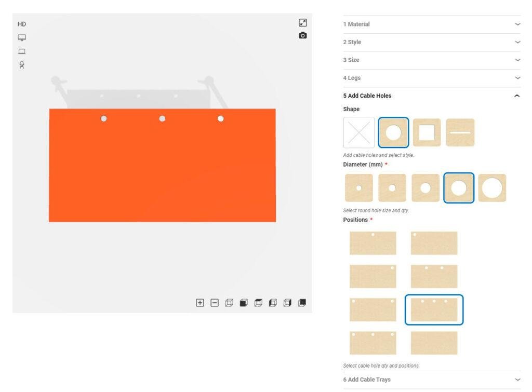
Task: Pick single left corner hole position
Action: point(434,243)
